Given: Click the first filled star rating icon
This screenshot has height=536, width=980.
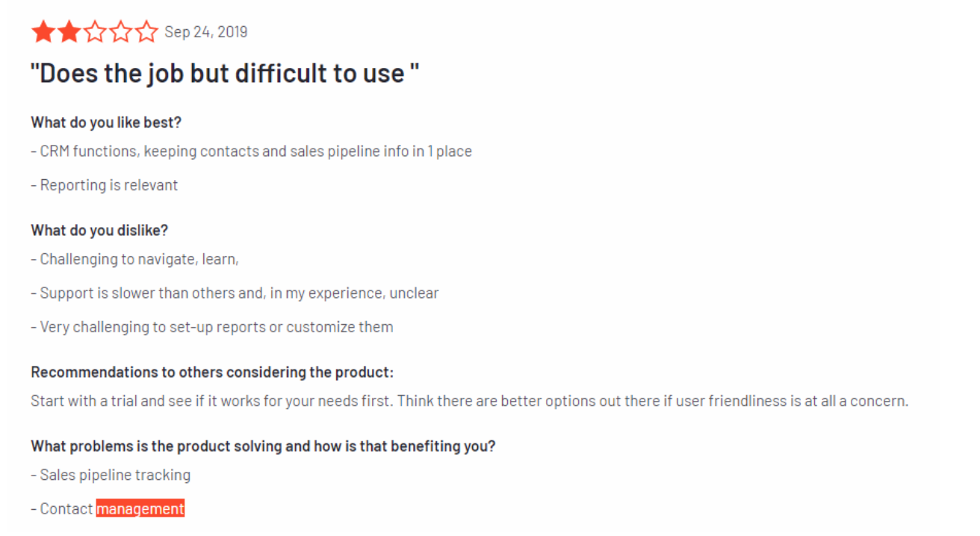Looking at the screenshot, I should (43, 32).
